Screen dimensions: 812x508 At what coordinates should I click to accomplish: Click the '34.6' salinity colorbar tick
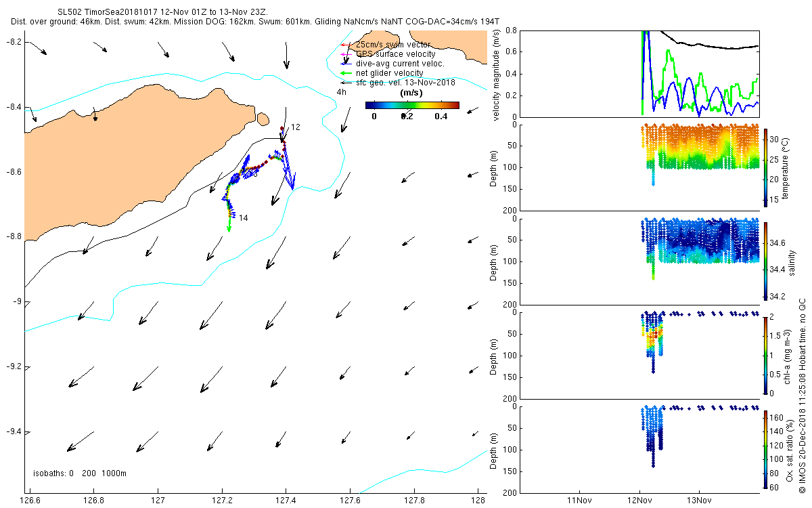(777, 242)
